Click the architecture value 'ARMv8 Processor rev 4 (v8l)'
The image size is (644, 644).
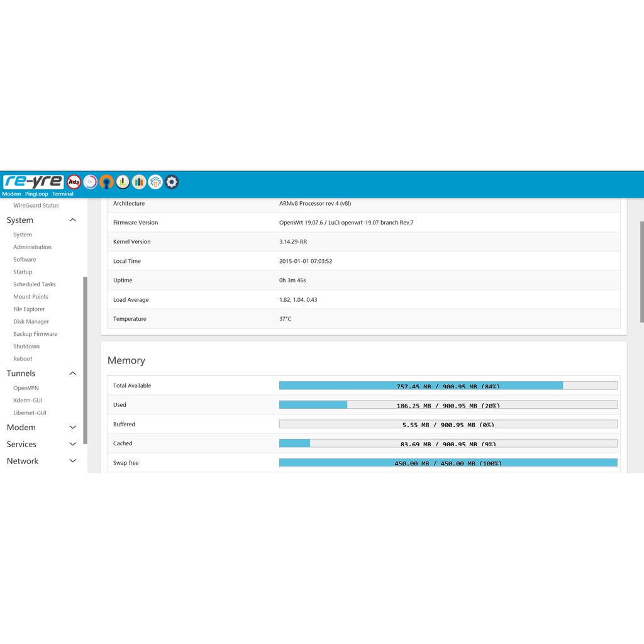point(315,203)
